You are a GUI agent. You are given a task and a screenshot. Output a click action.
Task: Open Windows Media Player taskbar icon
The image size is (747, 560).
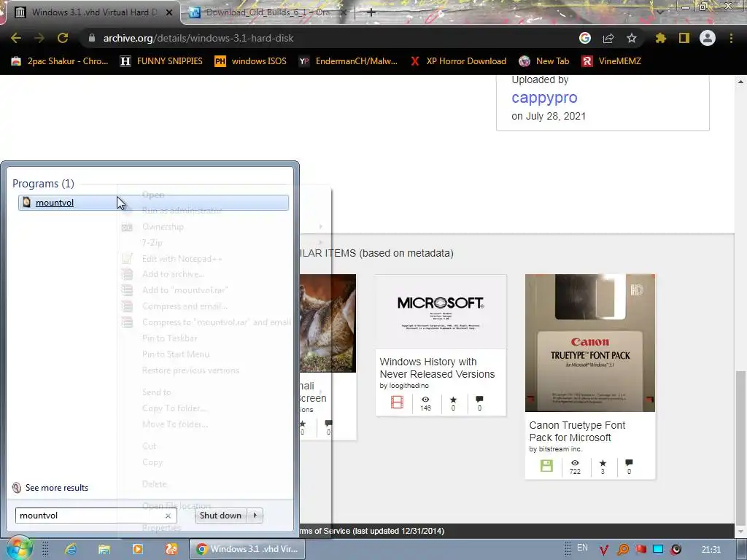[138, 549]
